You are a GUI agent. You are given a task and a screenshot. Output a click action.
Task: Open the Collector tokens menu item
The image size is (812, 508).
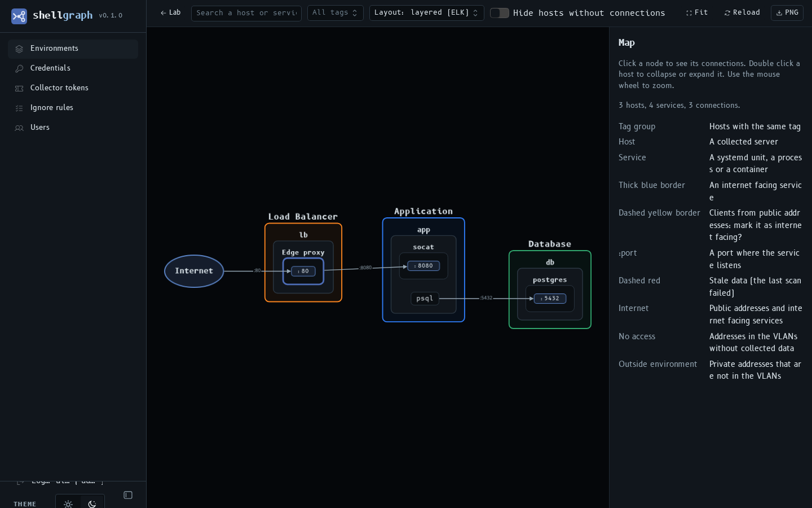pos(73,88)
